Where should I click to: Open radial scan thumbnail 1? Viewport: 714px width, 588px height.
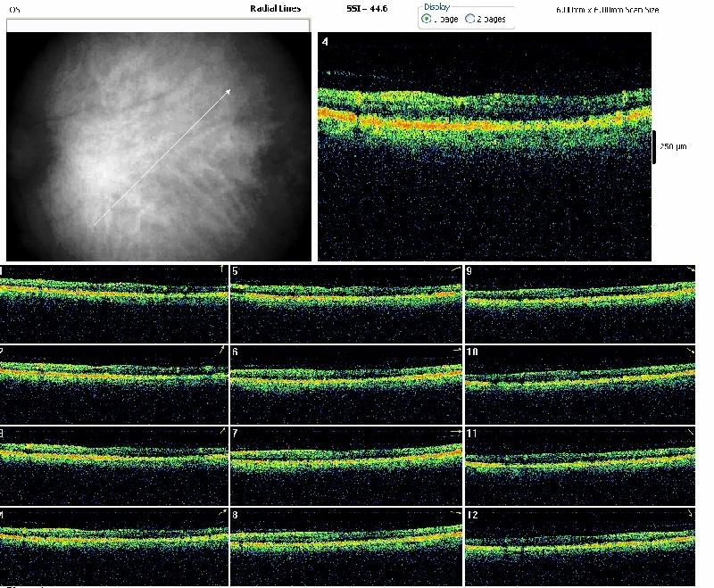[x=114, y=303]
